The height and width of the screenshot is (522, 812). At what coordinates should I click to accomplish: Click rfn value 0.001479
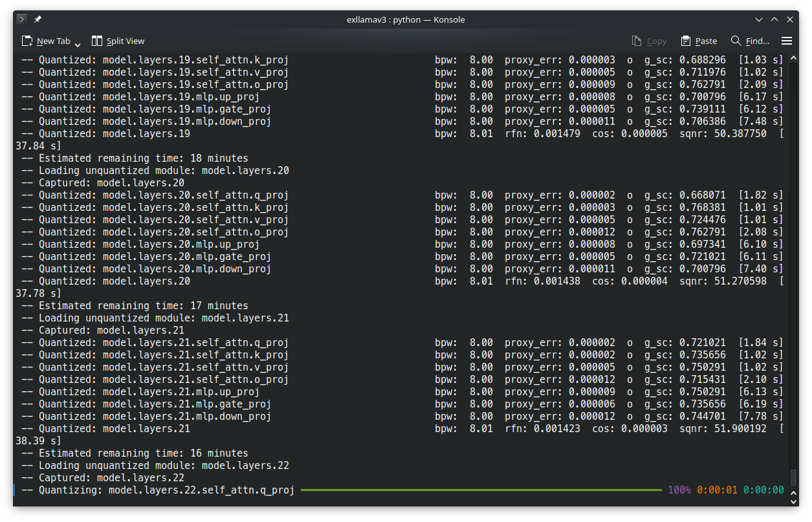[556, 134]
